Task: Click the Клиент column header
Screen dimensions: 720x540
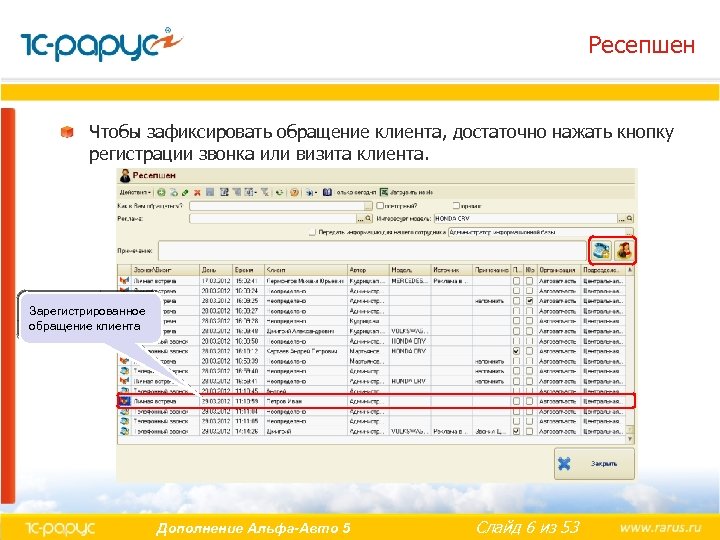Action: (305, 270)
